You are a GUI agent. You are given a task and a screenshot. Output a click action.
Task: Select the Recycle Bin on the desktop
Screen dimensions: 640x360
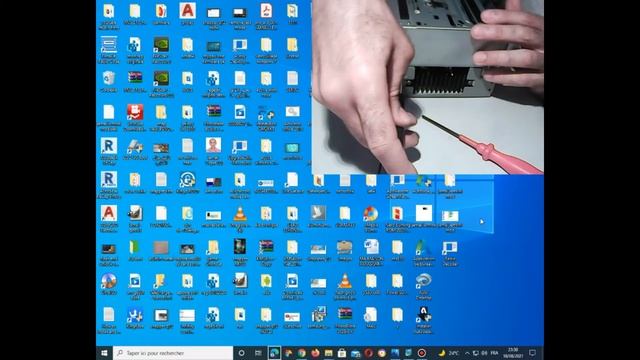109,81
